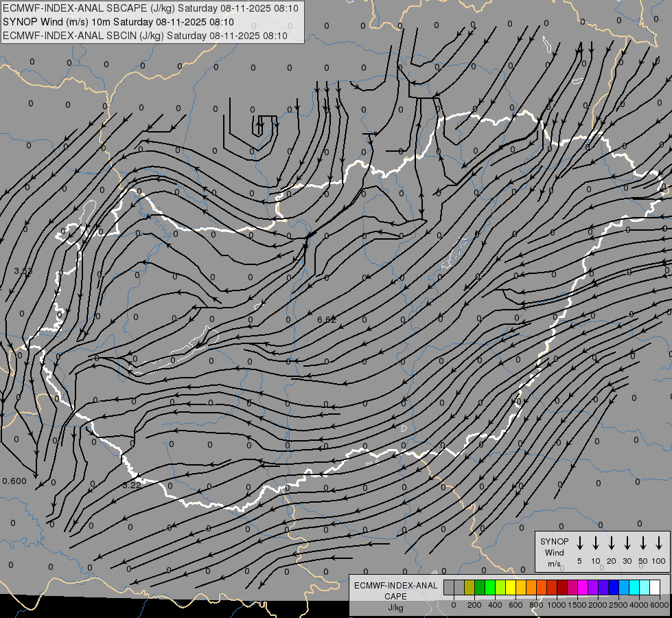Select the dark green CAPE color swatch
Image resolution: width=672 pixels, height=618 pixels.
pos(480,587)
